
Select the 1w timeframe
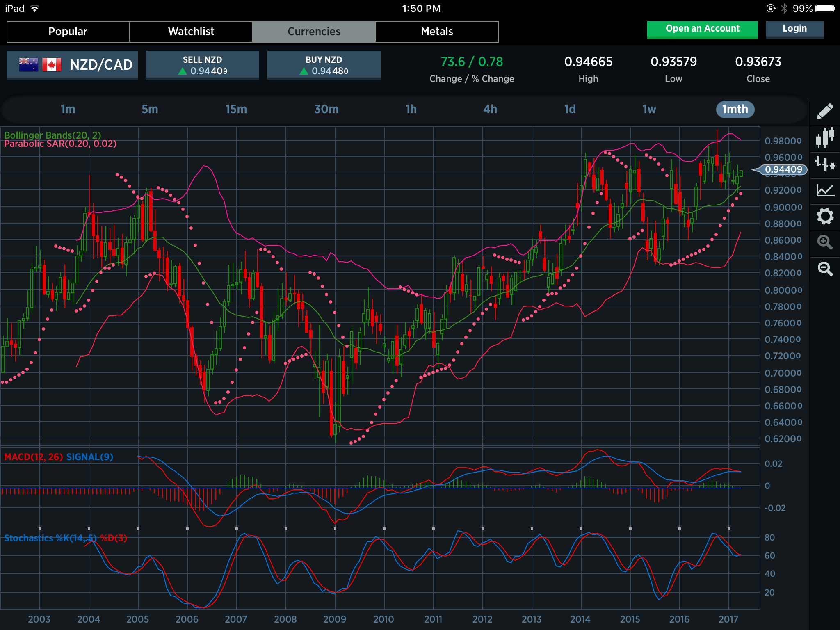649,109
